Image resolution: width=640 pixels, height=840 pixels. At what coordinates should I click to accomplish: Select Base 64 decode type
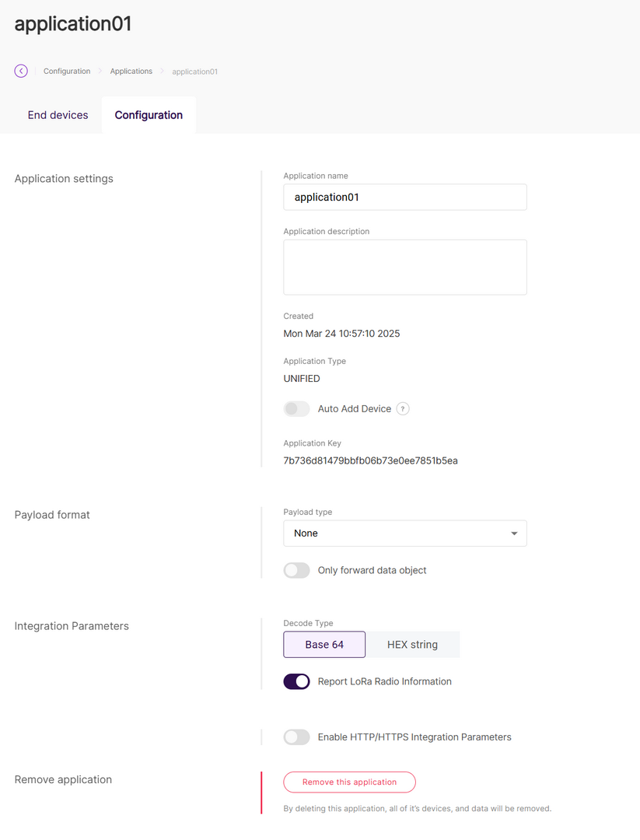[x=324, y=645]
